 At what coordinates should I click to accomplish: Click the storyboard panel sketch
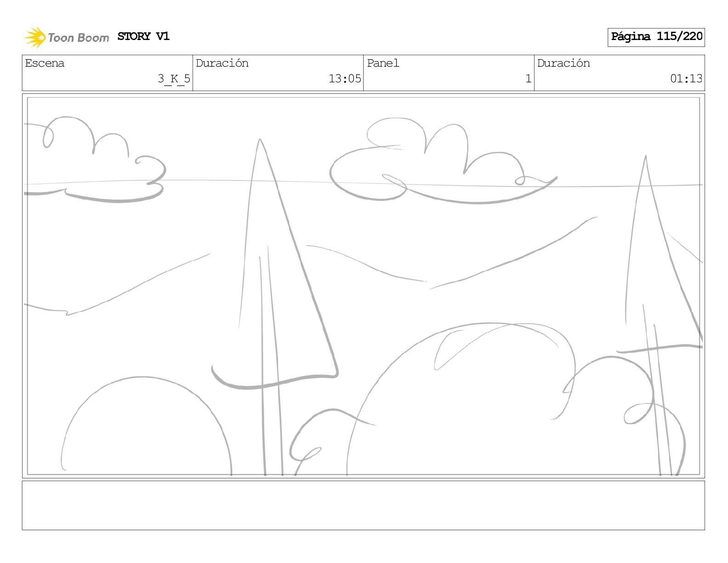click(364, 286)
